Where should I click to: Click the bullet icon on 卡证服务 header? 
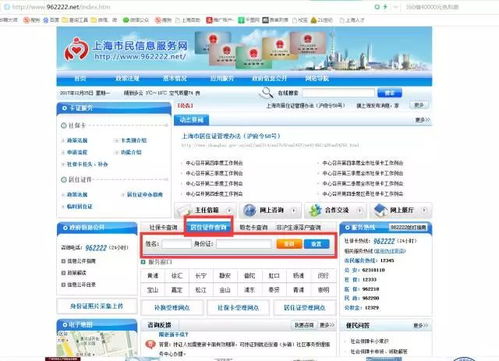[64, 108]
